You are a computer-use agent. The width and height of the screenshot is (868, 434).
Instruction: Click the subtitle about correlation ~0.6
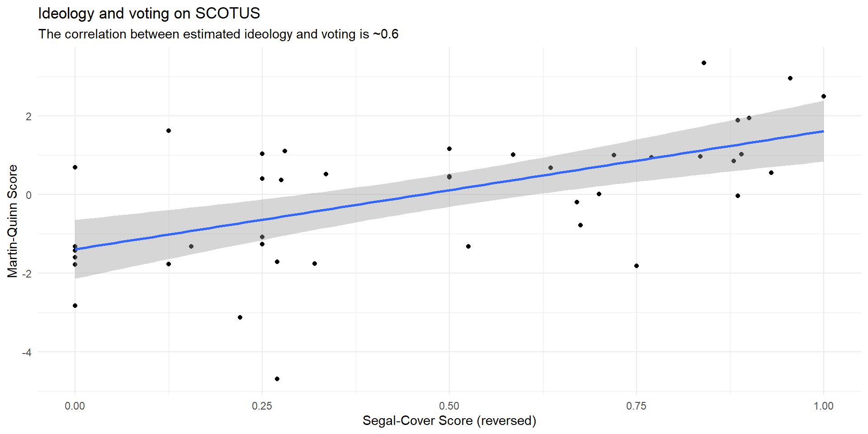tap(218, 34)
